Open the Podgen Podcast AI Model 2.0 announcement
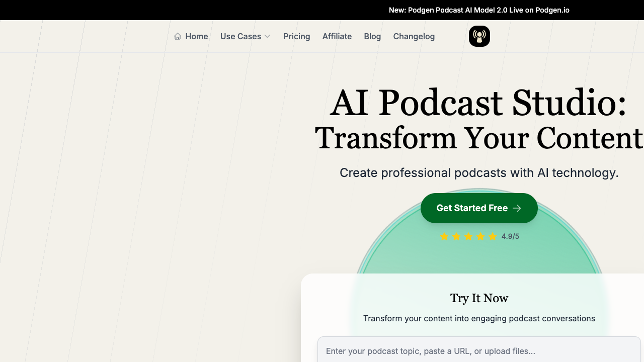Viewport: 644px width, 362px height. [479, 10]
